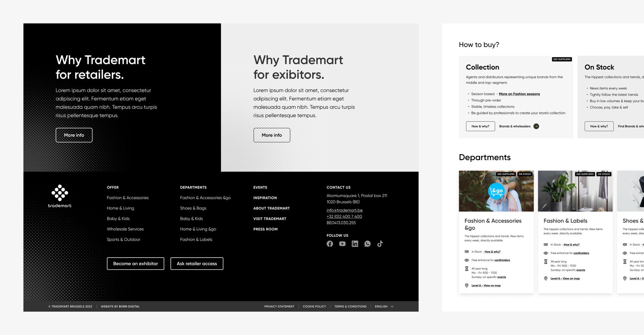644x335 pixels.
Task: Open the Fashion & Accessories &go card image
Action: [496, 191]
